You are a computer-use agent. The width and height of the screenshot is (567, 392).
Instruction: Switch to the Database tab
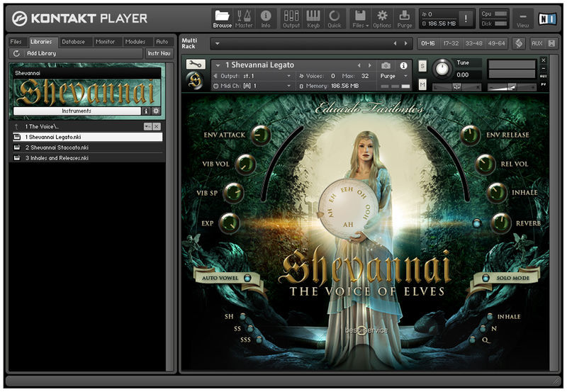[74, 42]
